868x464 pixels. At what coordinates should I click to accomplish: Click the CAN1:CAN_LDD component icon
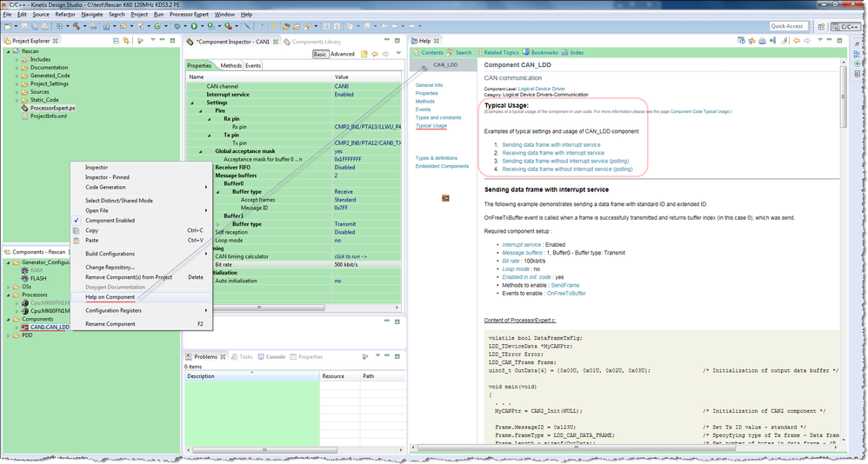24,328
